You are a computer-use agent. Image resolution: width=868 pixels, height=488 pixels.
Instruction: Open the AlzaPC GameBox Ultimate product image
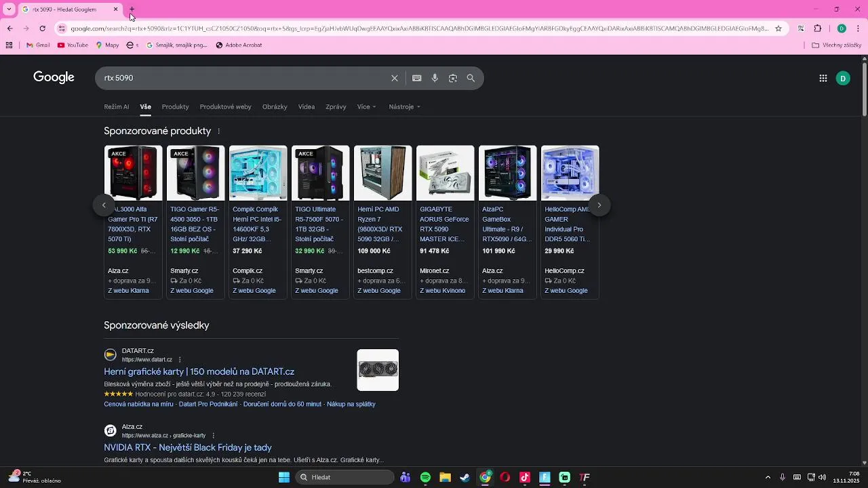tap(508, 173)
